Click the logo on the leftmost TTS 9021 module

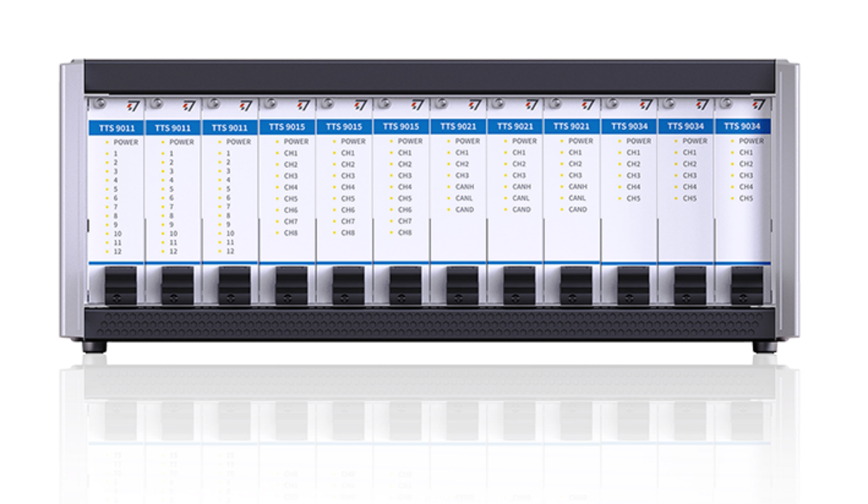tap(475, 106)
